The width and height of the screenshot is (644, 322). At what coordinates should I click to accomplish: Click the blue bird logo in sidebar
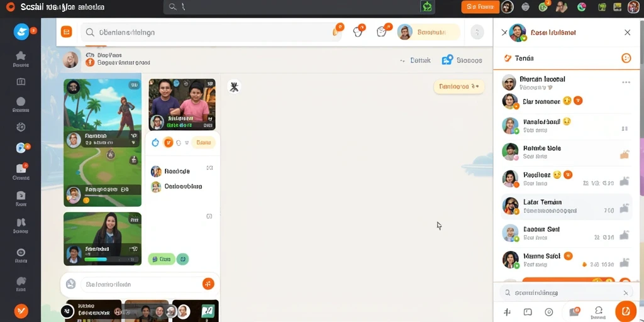click(21, 31)
